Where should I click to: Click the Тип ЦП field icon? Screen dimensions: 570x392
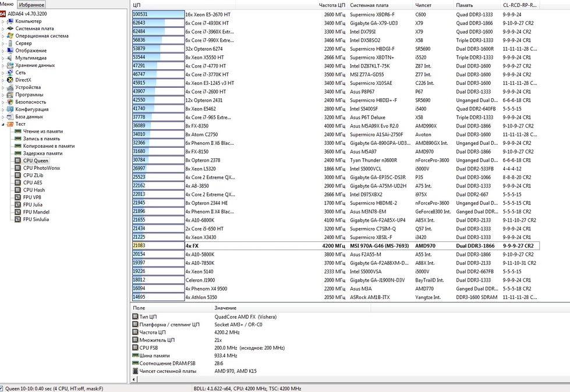136,316
